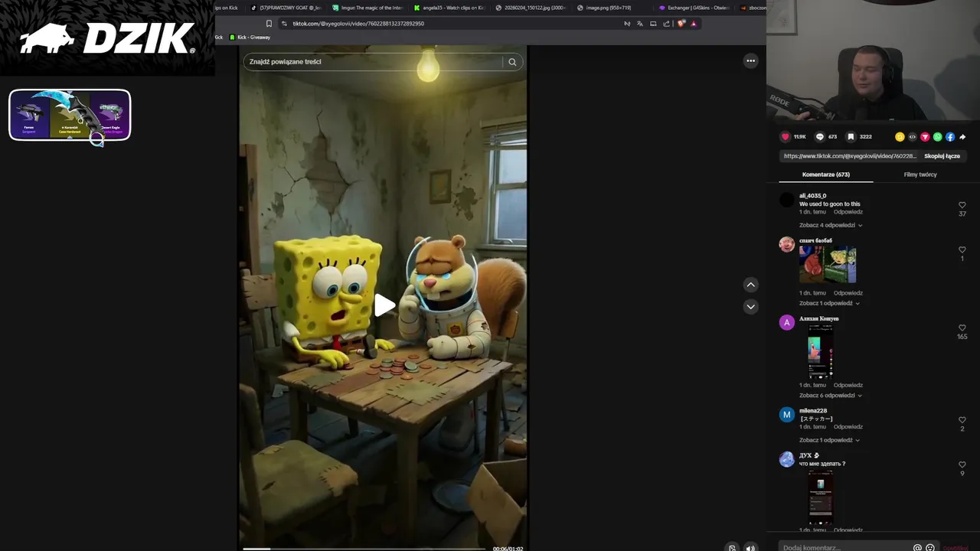This screenshot has width=980, height=551.
Task: Click the auto-scroll icon beside volume
Action: pyautogui.click(x=732, y=548)
